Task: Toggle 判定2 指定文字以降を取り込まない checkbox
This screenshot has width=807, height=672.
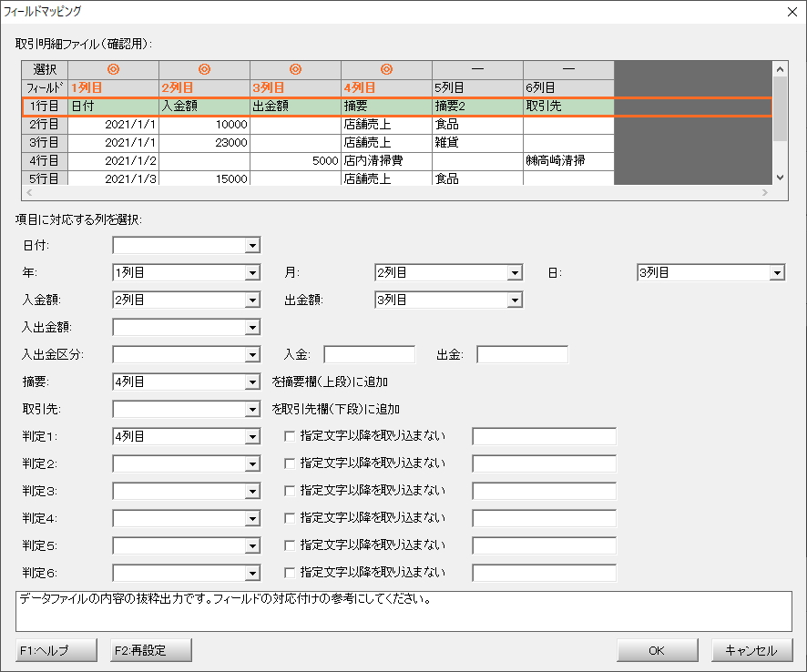Action: click(290, 463)
